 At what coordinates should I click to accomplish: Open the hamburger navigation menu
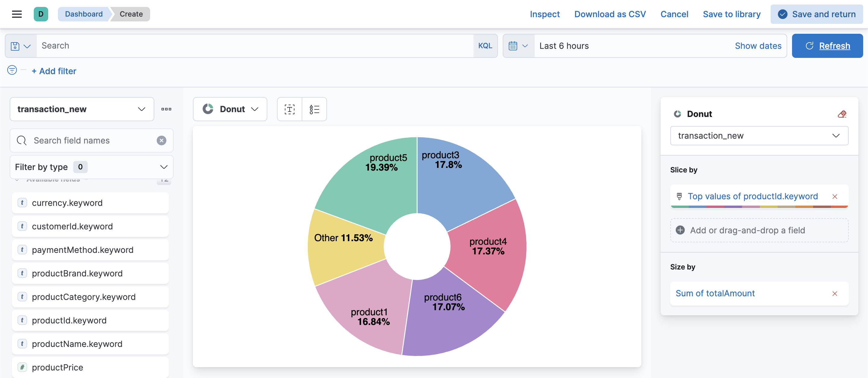(x=17, y=14)
